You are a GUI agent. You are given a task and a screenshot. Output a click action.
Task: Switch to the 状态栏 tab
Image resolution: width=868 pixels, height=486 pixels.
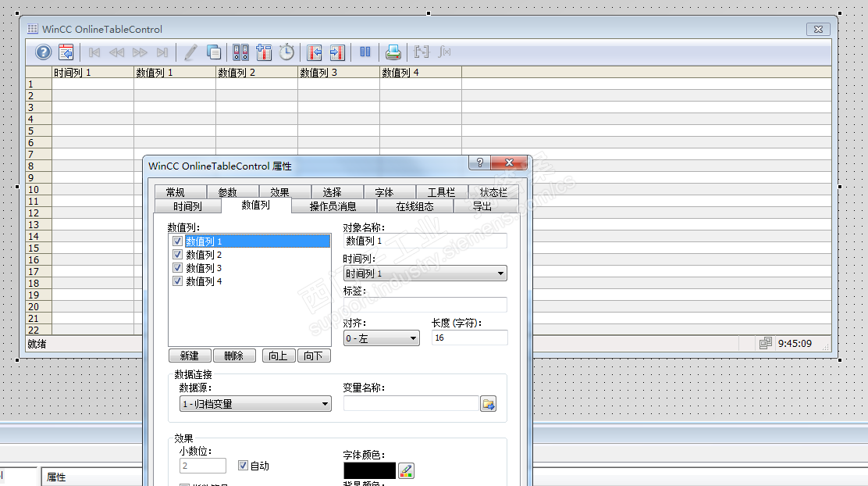pos(493,192)
